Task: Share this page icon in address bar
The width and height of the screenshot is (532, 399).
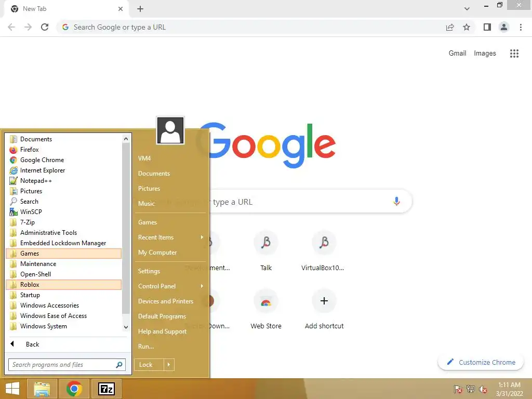Action: (450, 27)
